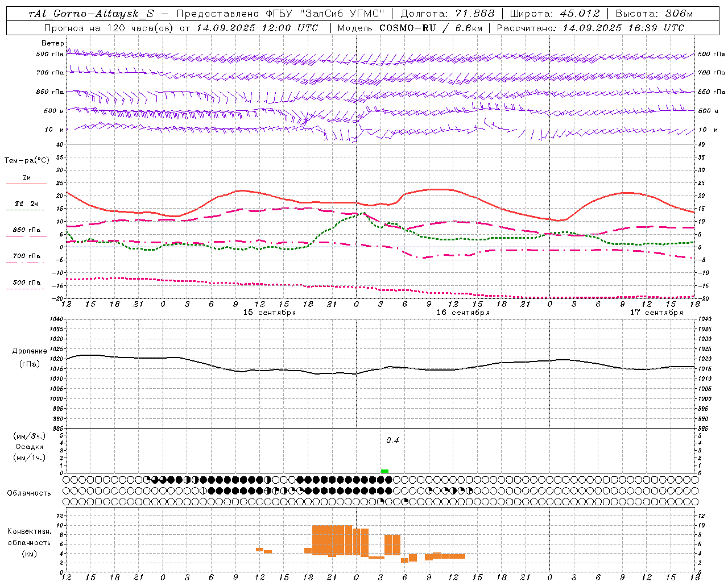
Task: Click the Конвективн. convective cloud label
Action: click(29, 531)
